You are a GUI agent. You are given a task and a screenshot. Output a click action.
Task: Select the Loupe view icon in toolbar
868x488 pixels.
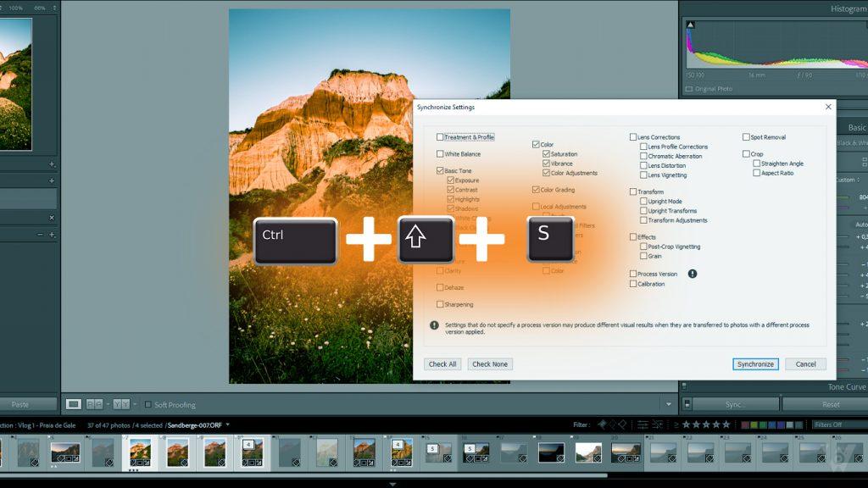74,404
